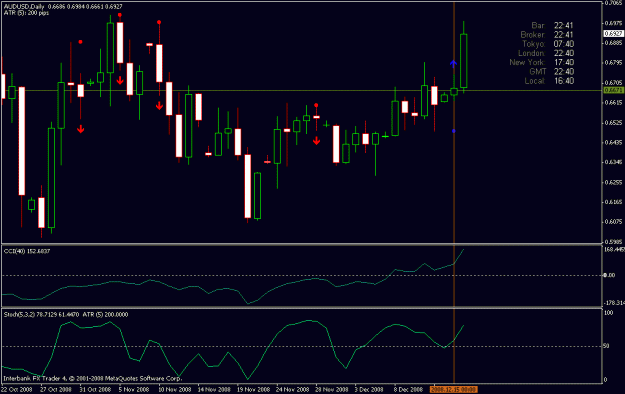This screenshot has height=394, width=625.
Task: Click the Broker 22:41 clock entry
Action: (x=547, y=35)
